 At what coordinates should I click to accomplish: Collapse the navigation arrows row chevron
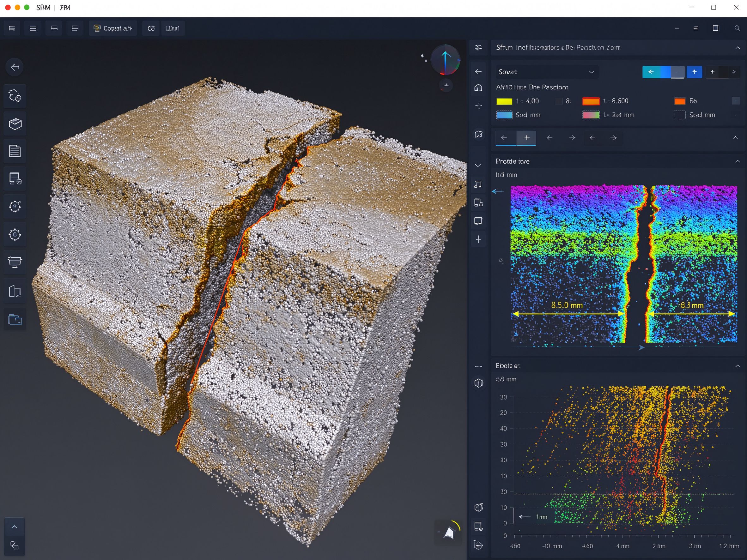(736, 138)
